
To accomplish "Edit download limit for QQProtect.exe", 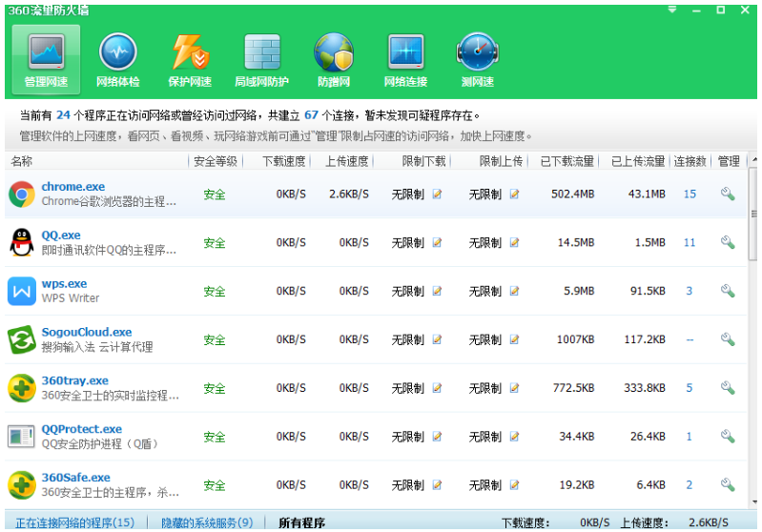I will pos(437,436).
